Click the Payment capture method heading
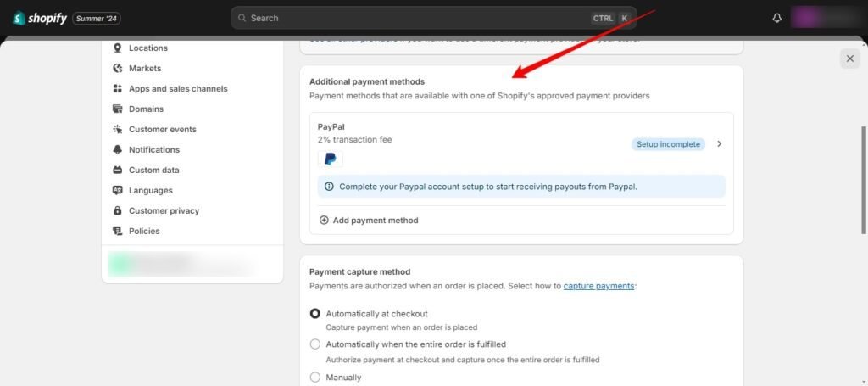This screenshot has width=868, height=386. (359, 272)
